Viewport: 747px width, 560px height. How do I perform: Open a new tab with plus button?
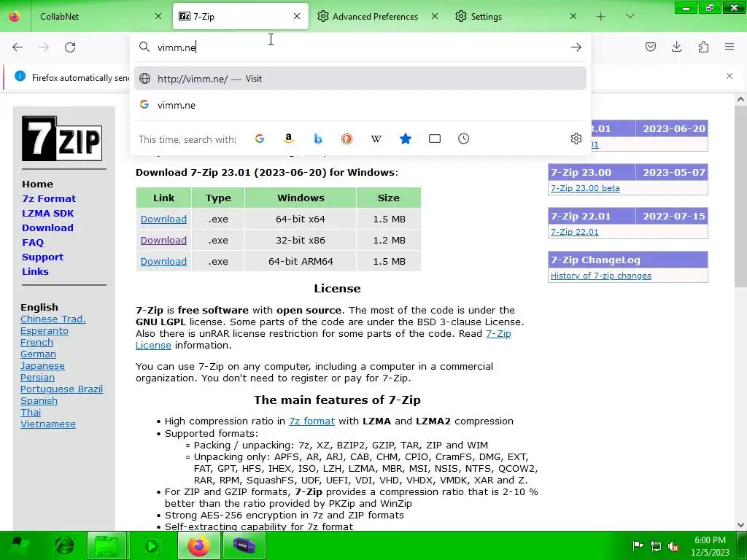pos(601,16)
